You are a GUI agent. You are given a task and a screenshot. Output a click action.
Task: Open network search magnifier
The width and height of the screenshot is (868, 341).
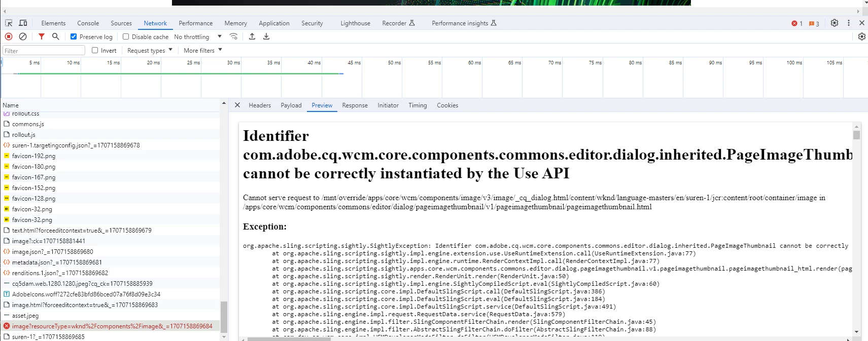56,36
